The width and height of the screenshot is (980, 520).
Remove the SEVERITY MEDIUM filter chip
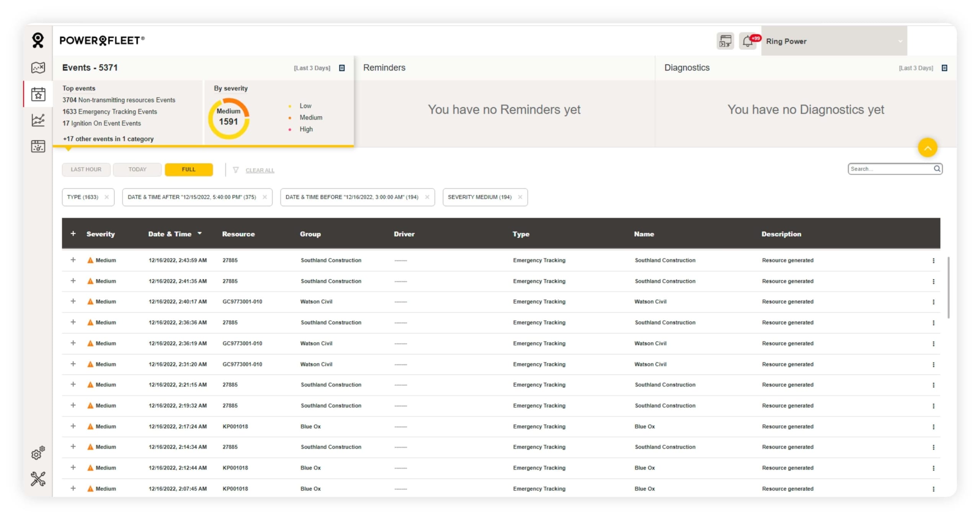click(x=520, y=197)
